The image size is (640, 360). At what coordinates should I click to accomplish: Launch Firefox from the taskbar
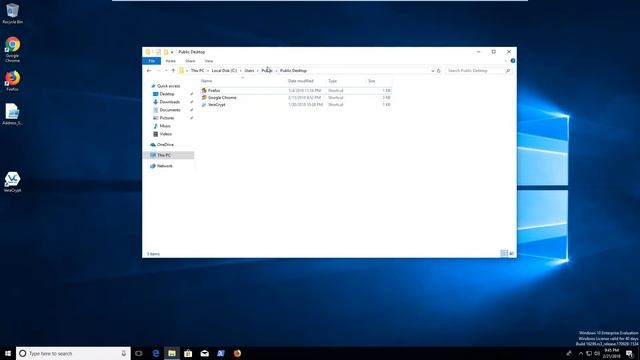pyautogui.click(x=237, y=353)
